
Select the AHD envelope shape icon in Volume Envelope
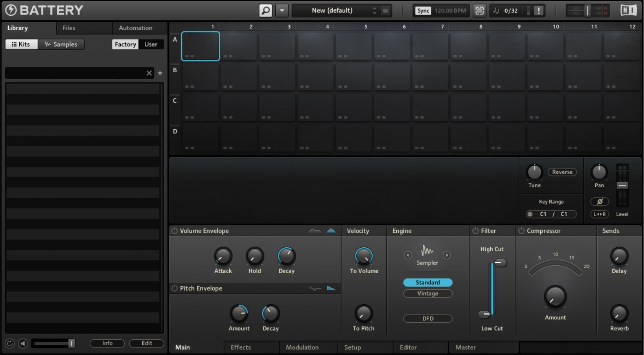click(331, 231)
